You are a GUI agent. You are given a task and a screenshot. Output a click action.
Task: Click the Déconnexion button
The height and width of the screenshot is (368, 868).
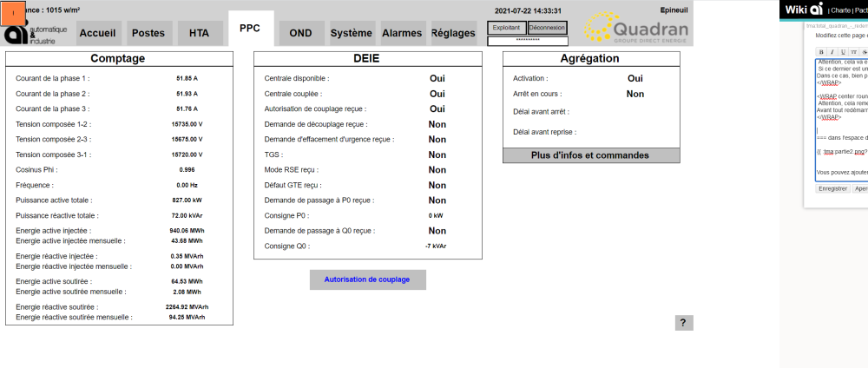[x=547, y=28]
